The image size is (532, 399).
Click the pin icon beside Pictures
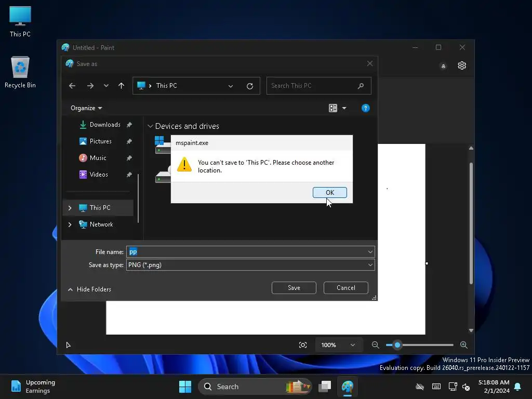point(129,141)
